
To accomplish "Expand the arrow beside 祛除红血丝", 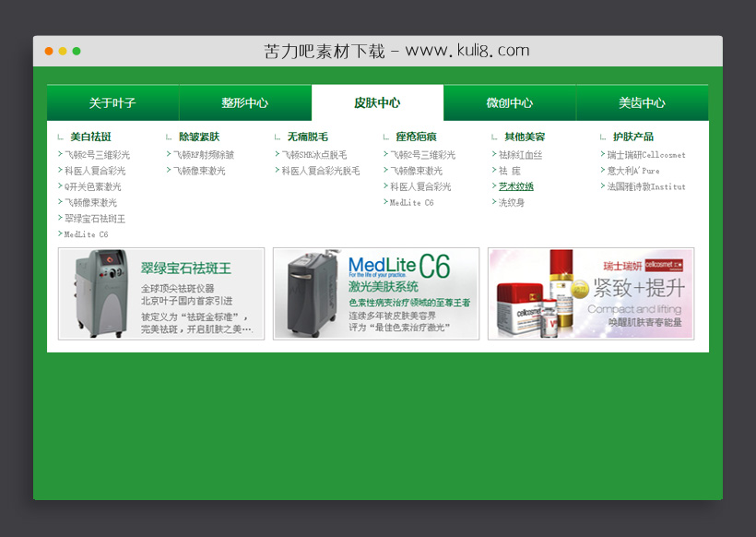I will click(x=496, y=153).
